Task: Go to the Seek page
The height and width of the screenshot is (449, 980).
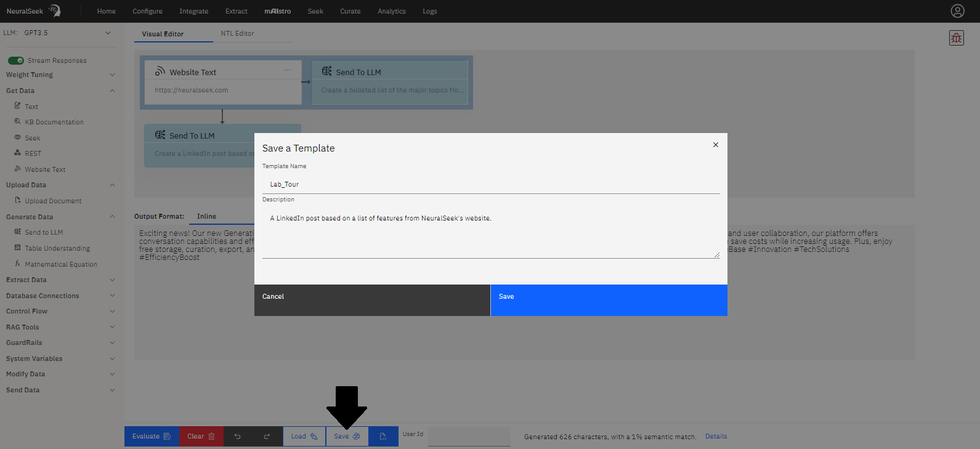Action: coord(315,11)
